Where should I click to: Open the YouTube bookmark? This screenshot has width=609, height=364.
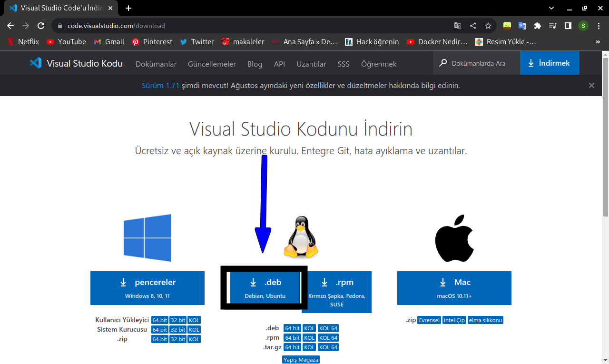[66, 42]
